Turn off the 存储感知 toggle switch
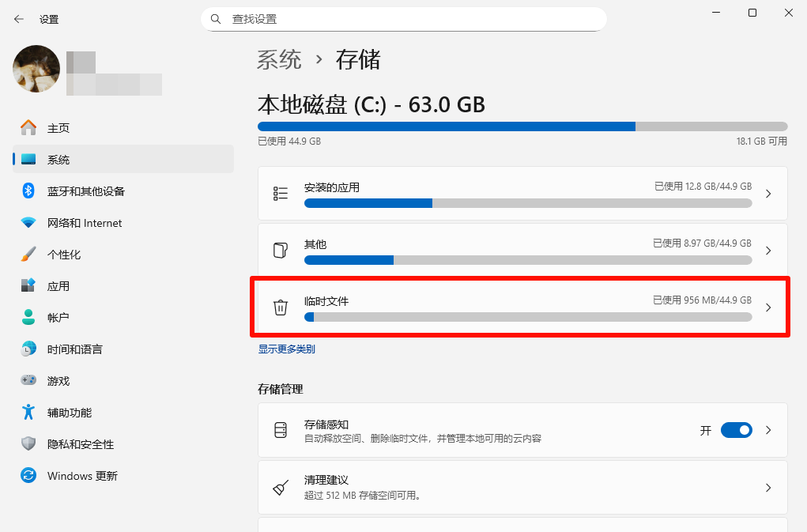 pyautogui.click(x=736, y=430)
